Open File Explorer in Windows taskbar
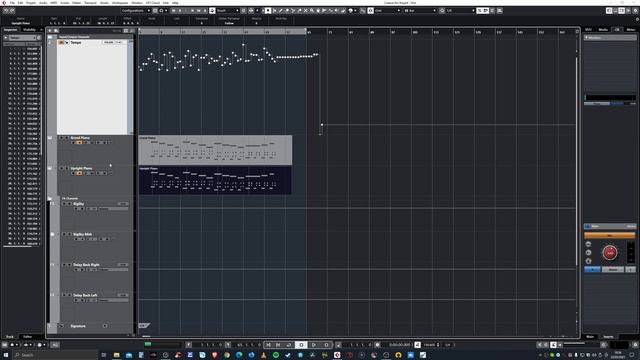 point(116,355)
